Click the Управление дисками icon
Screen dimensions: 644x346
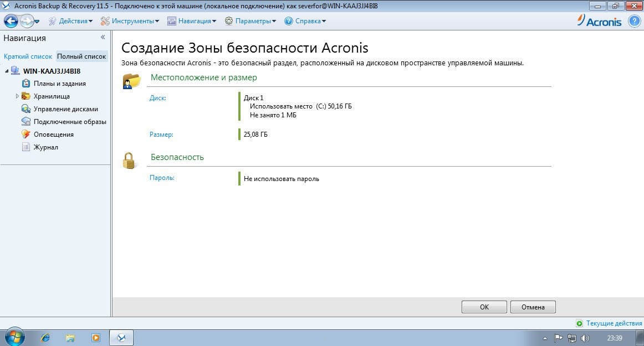tap(26, 109)
